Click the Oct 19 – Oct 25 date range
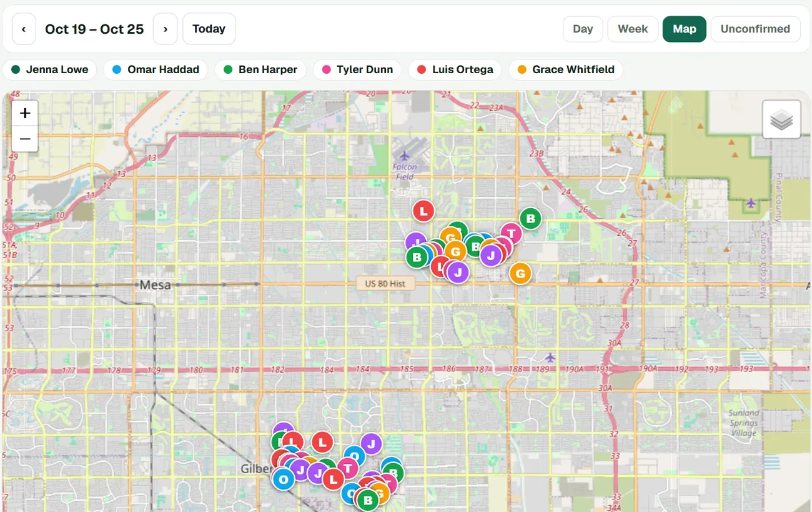 pos(94,29)
